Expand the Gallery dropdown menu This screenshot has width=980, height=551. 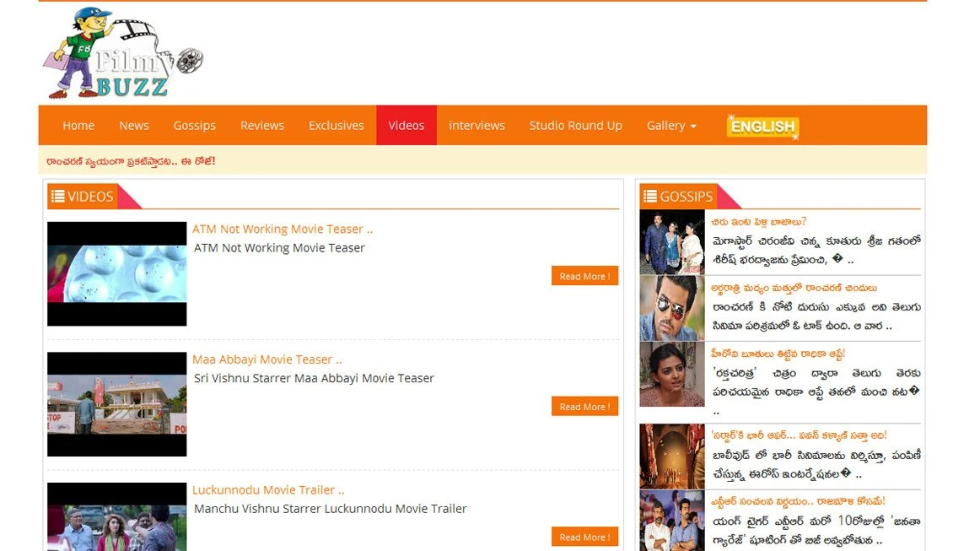(x=671, y=126)
